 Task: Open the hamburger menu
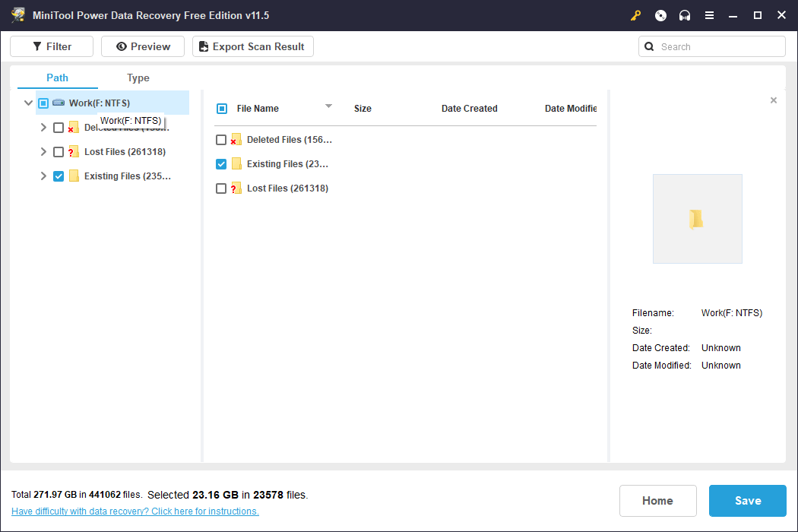point(709,14)
